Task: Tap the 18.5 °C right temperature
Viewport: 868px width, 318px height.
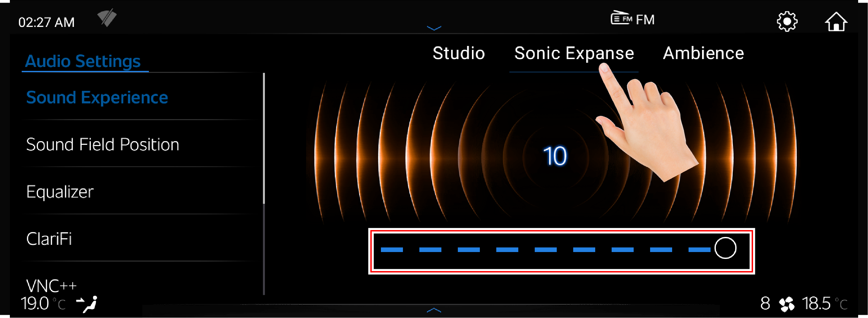Action: click(x=824, y=304)
